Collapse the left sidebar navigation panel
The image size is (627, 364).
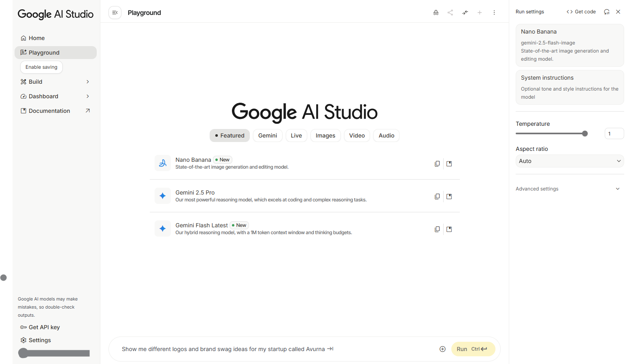tap(115, 13)
